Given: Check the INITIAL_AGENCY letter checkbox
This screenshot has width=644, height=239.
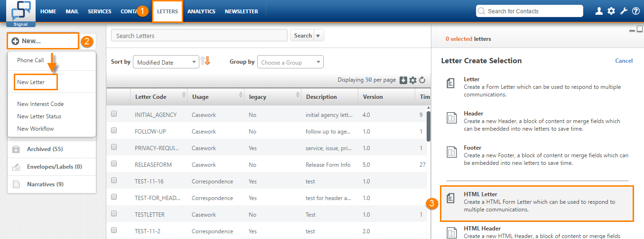Looking at the screenshot, I should coord(114,114).
